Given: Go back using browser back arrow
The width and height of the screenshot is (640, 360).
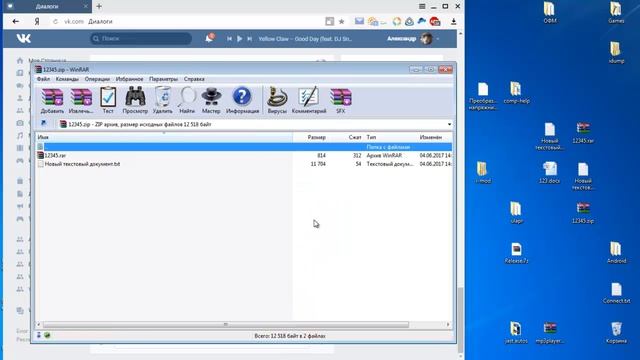Looking at the screenshot, I should (16, 21).
